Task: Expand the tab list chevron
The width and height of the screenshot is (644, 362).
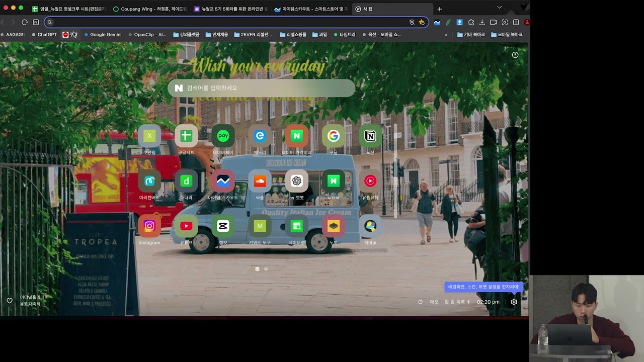Action: (499, 8)
